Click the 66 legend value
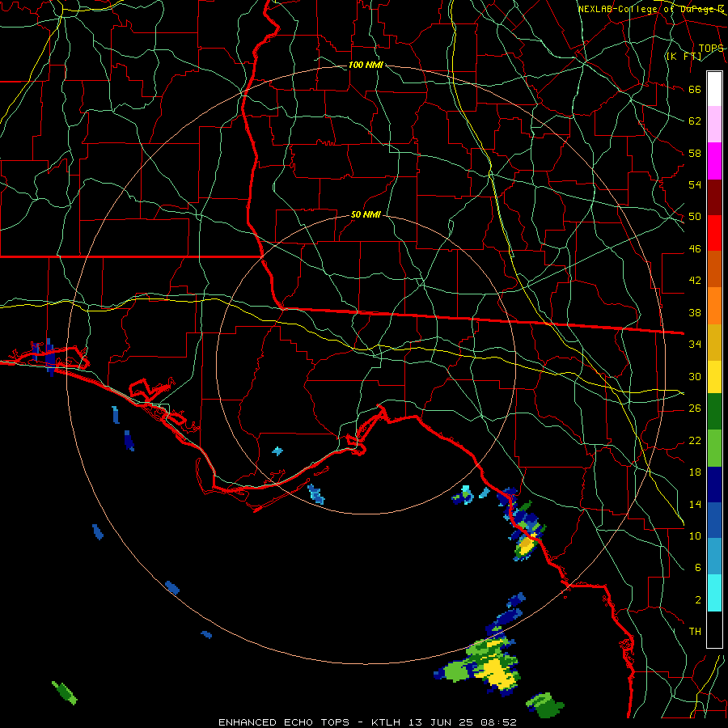The width and height of the screenshot is (728, 728). click(695, 89)
